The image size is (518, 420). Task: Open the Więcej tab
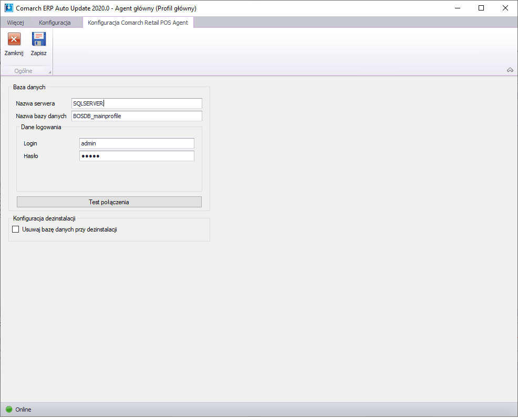pyautogui.click(x=16, y=23)
